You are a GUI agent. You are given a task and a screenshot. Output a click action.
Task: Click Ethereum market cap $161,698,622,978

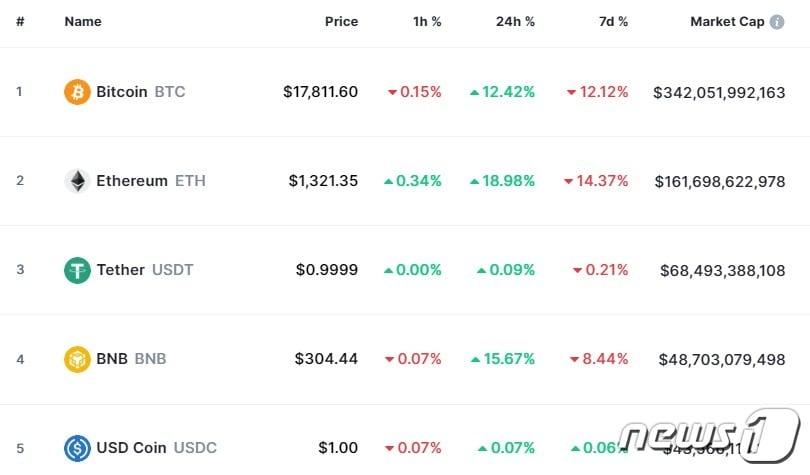(720, 182)
